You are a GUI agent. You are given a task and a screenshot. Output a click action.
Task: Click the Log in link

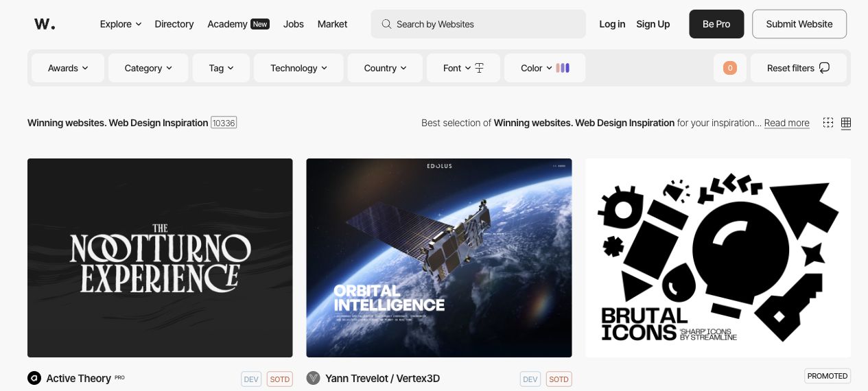[x=612, y=24]
